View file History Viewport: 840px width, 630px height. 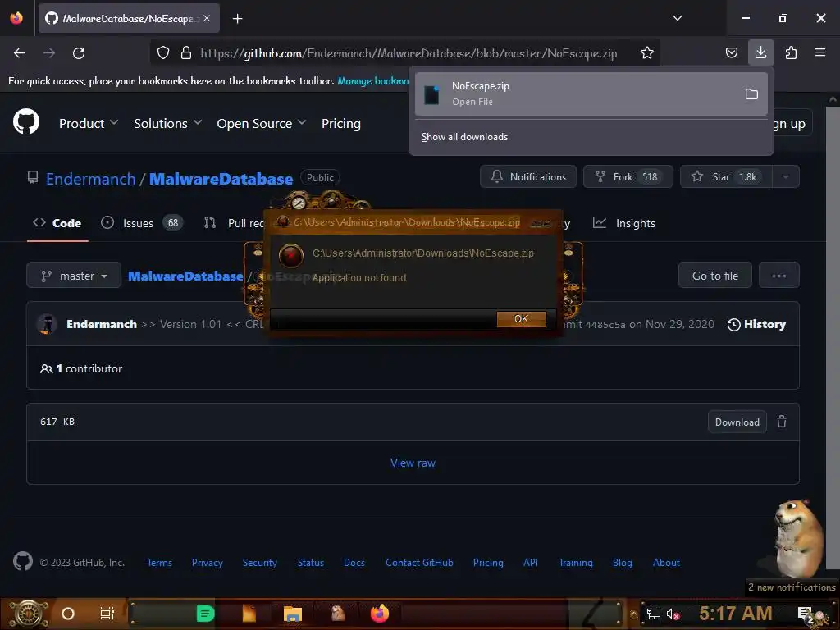coord(756,324)
